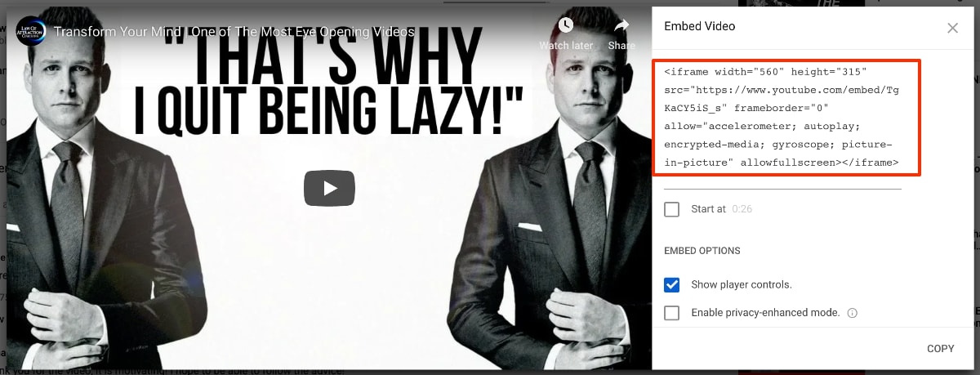Click the Share arrow icon
This screenshot has height=375, width=980.
[x=621, y=25]
